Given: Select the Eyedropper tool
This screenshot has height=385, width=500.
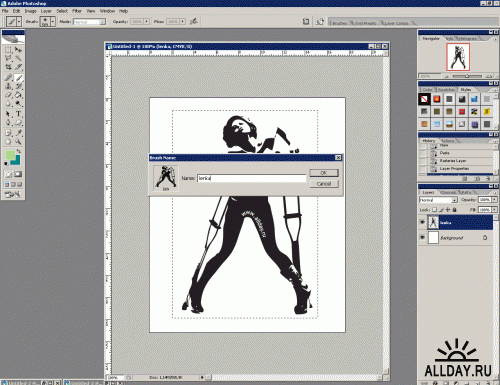Looking at the screenshot, I should pyautogui.click(x=18, y=133).
